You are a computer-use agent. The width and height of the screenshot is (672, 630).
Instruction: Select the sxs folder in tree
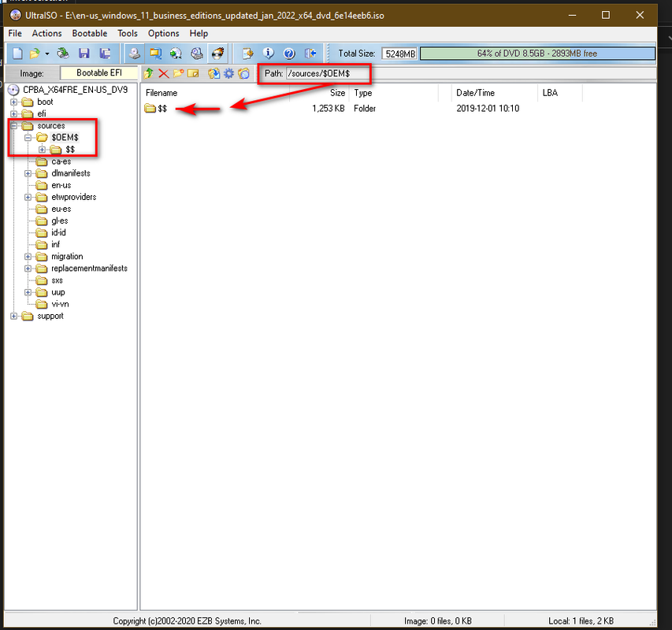57,280
